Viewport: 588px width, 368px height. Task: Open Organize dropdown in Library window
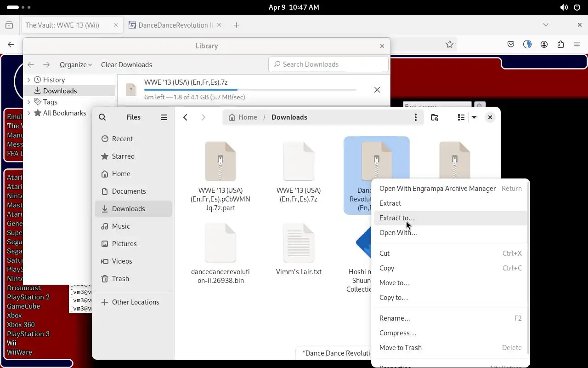pos(76,65)
